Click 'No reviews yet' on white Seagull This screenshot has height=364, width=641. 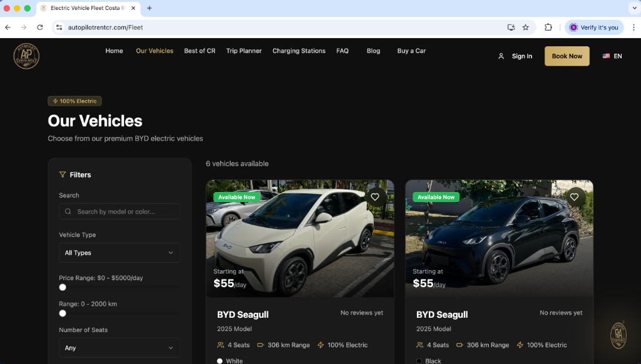362,313
